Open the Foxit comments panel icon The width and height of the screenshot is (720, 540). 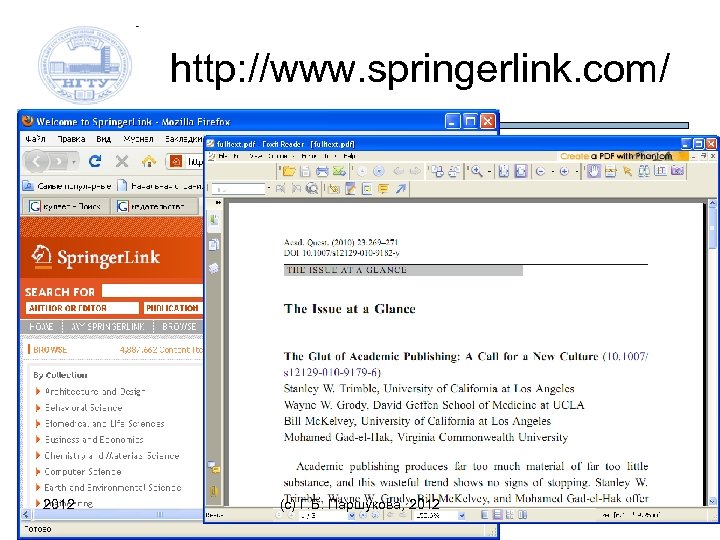(x=214, y=467)
